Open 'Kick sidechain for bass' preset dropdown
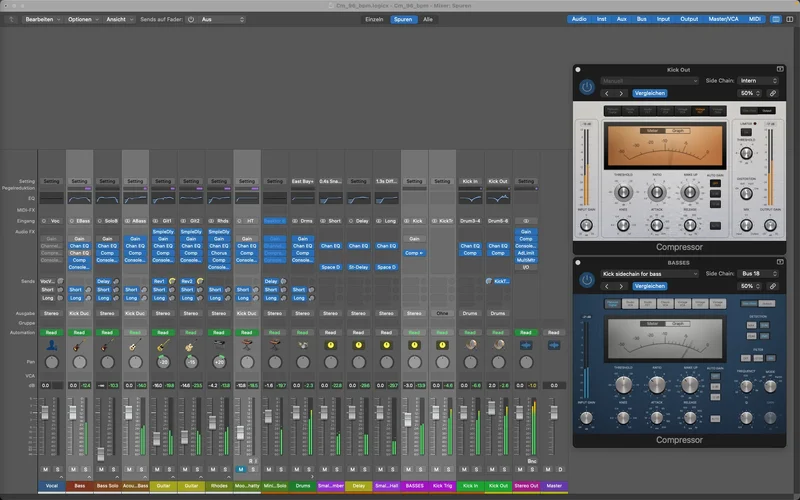 649,273
